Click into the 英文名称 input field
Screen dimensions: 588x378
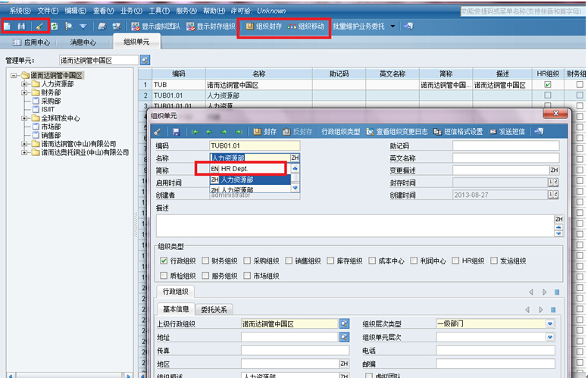pos(505,158)
